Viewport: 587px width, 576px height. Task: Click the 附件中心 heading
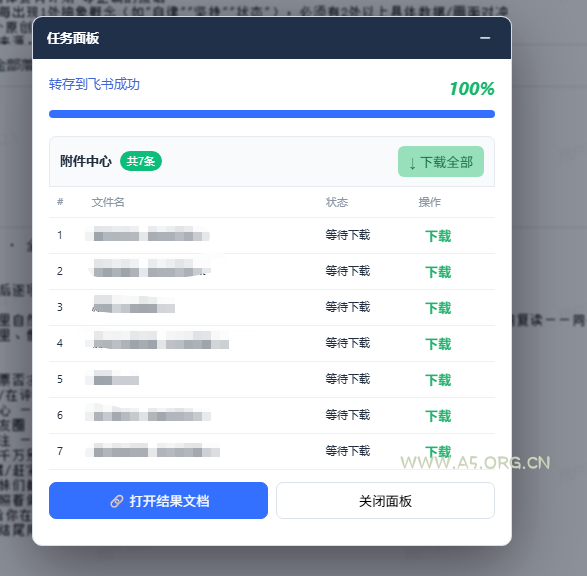coord(86,161)
